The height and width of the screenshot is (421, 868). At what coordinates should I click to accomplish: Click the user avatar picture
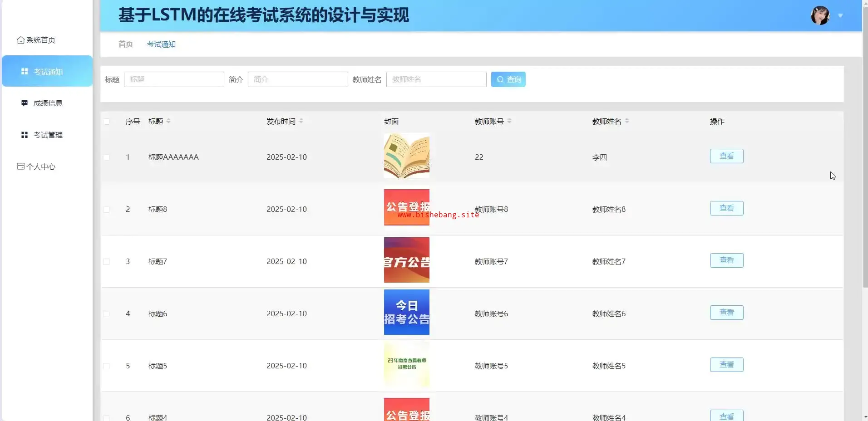tap(820, 15)
